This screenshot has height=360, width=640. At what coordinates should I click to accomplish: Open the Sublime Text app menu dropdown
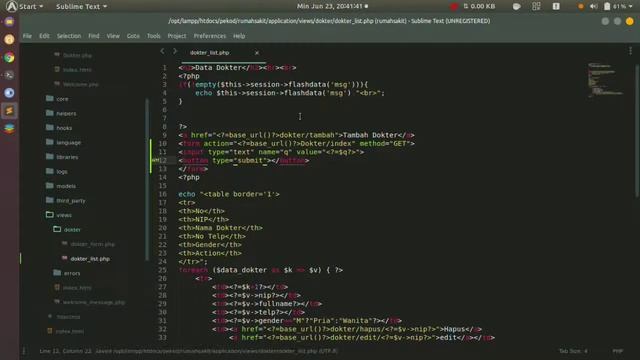pyautogui.click(x=81, y=6)
